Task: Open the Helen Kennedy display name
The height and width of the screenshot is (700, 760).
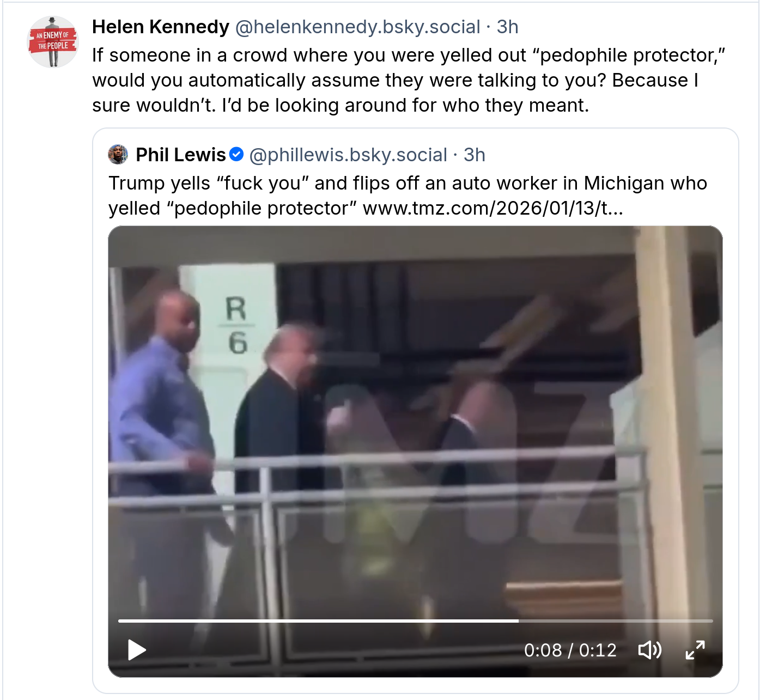Action: (x=161, y=27)
